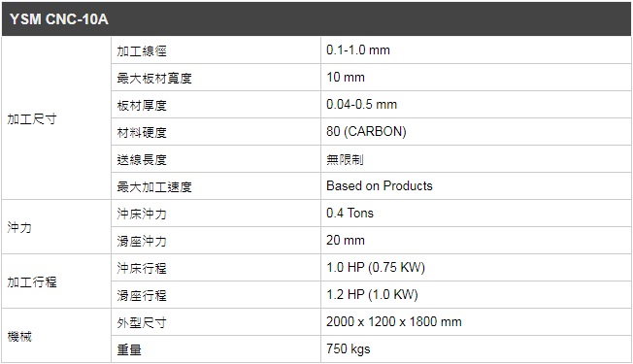This screenshot has width=633, height=364.
Task: Click the YSM CNC-10A table header
Action: coord(316,19)
